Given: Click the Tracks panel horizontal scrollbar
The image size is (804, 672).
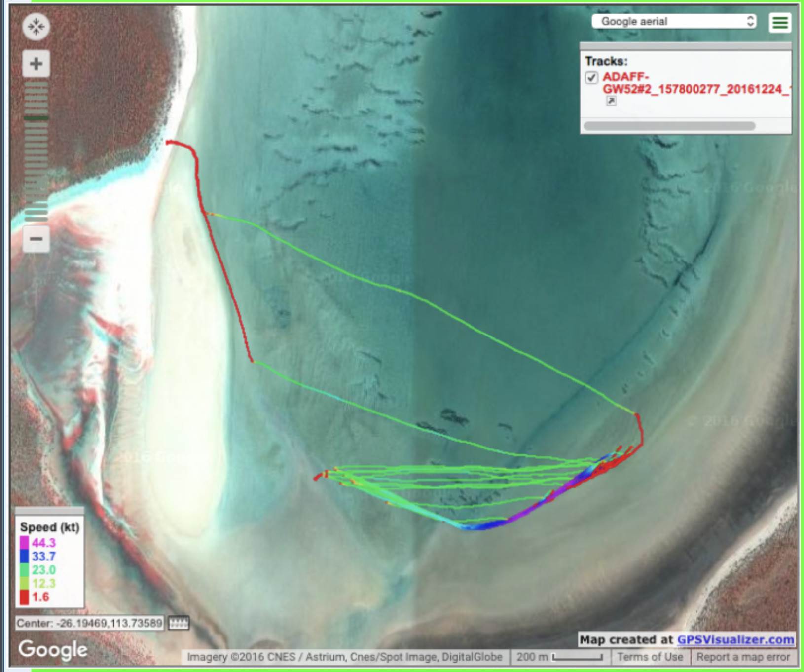Looking at the screenshot, I should coord(669,126).
